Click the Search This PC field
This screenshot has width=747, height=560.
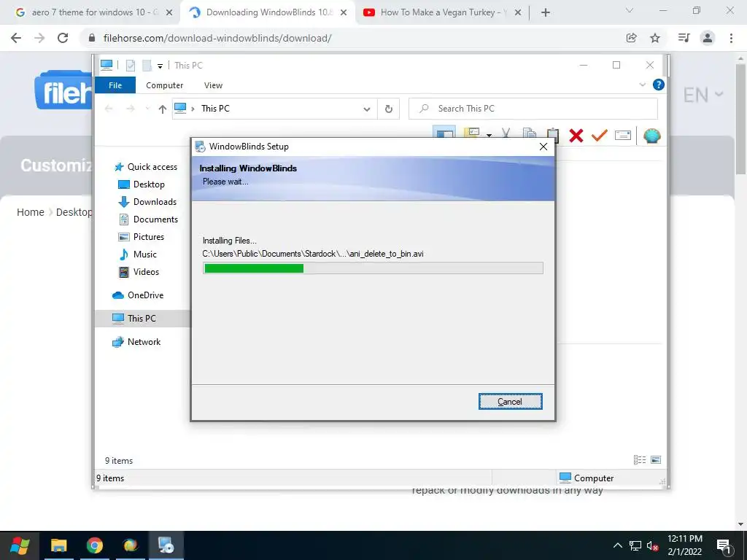point(533,109)
